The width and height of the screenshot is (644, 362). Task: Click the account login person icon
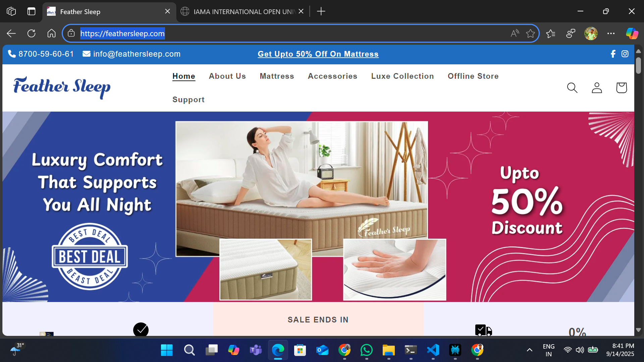click(x=597, y=88)
